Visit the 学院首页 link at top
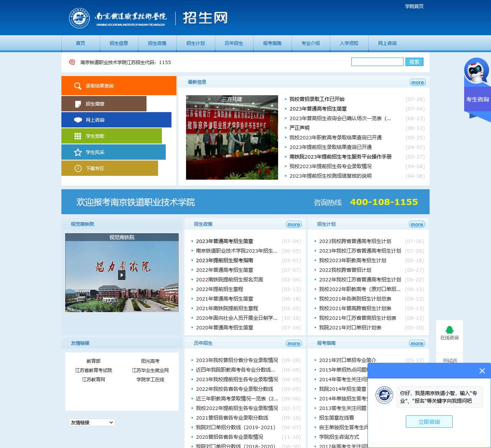Image resolution: width=491 pixels, height=448 pixels. 414,6
